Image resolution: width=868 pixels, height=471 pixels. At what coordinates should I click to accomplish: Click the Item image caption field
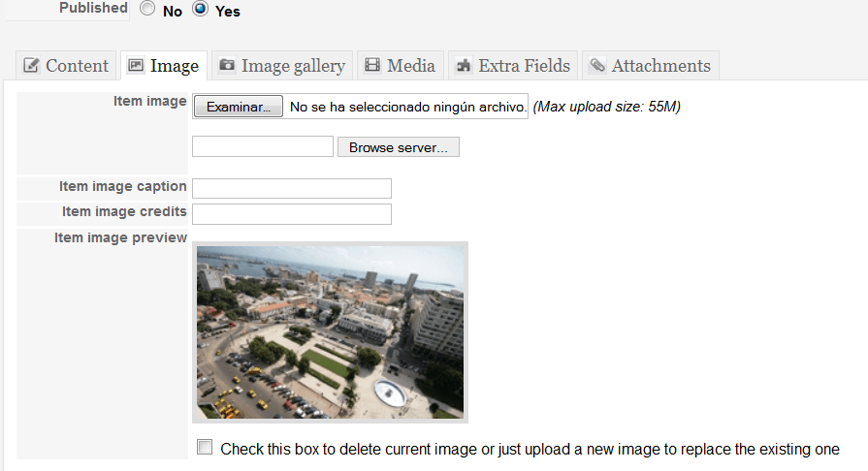click(x=292, y=188)
